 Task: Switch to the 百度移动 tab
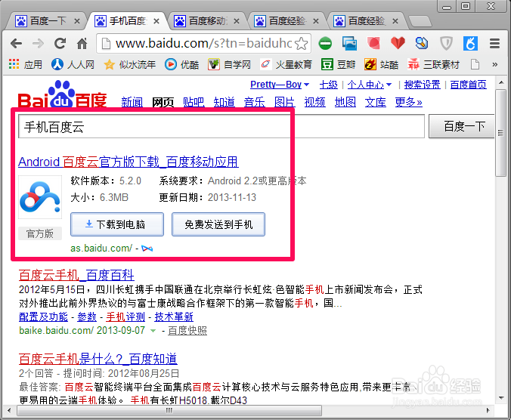pyautogui.click(x=209, y=21)
